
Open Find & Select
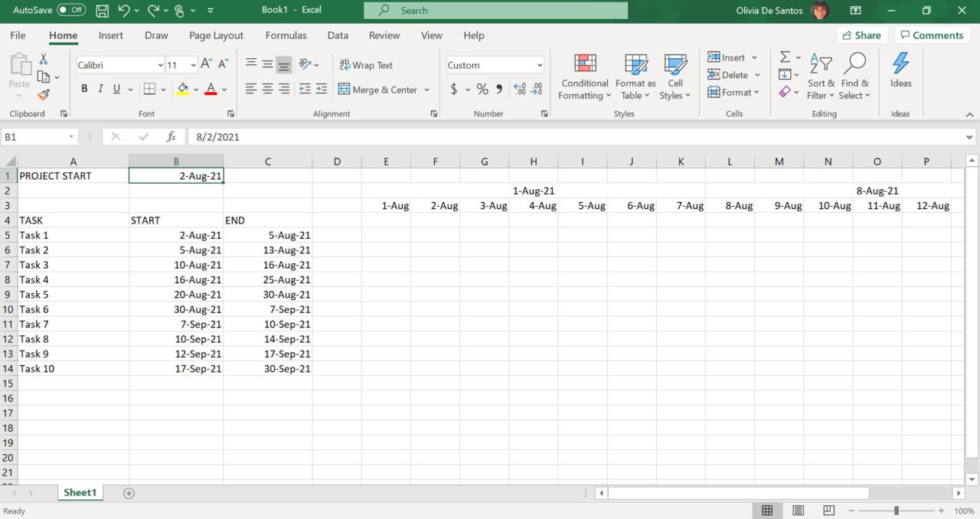click(x=854, y=77)
